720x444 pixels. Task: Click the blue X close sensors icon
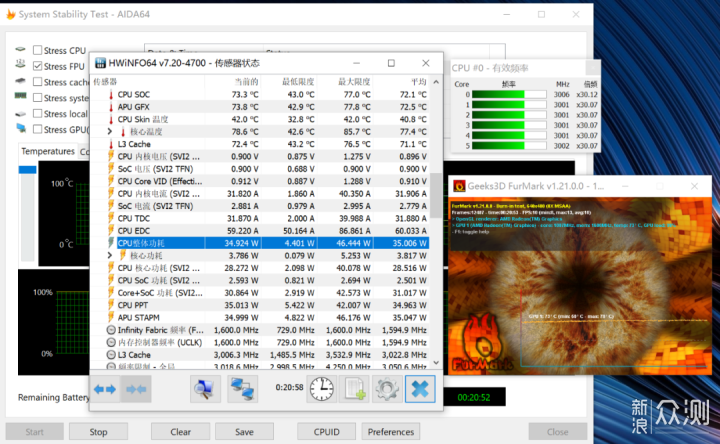420,389
